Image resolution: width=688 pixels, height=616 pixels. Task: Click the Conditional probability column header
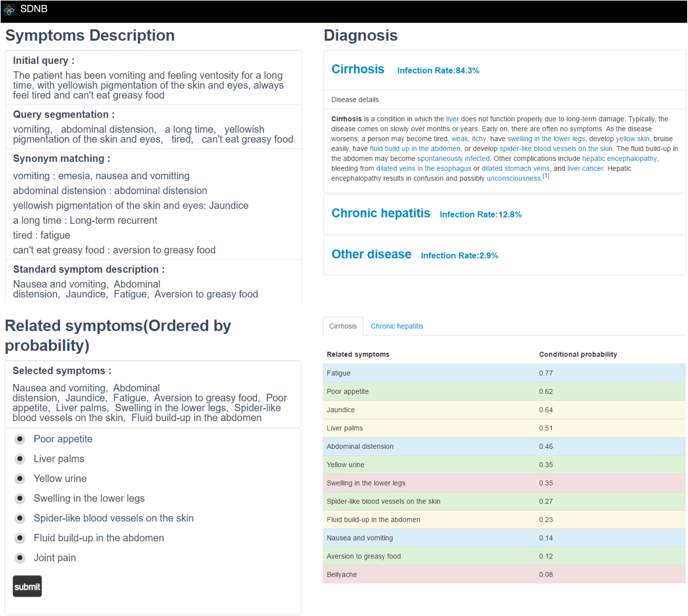pyautogui.click(x=578, y=354)
